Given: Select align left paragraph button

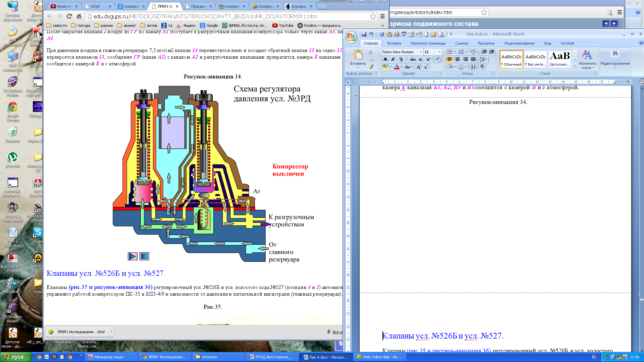Looking at the screenshot, I should pos(450,59).
